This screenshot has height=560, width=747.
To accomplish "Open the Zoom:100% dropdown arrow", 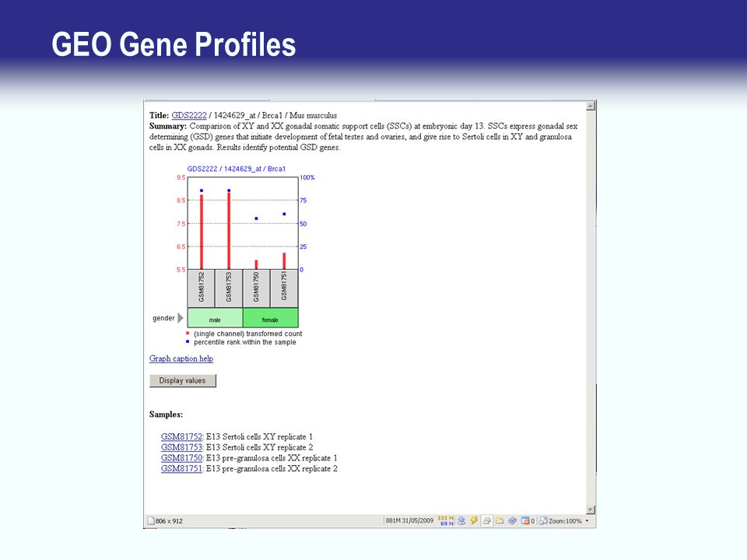I will [x=587, y=520].
